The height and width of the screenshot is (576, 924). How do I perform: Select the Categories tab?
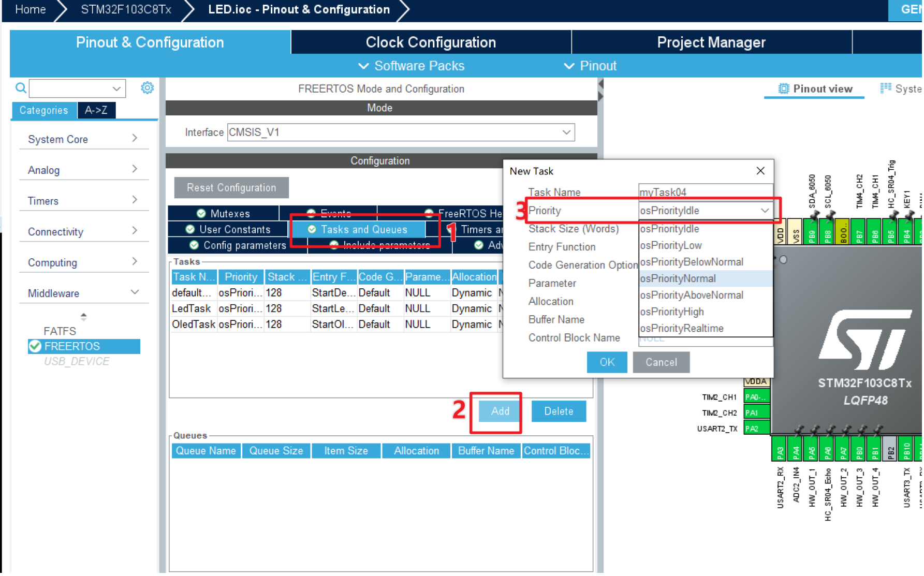click(x=44, y=110)
